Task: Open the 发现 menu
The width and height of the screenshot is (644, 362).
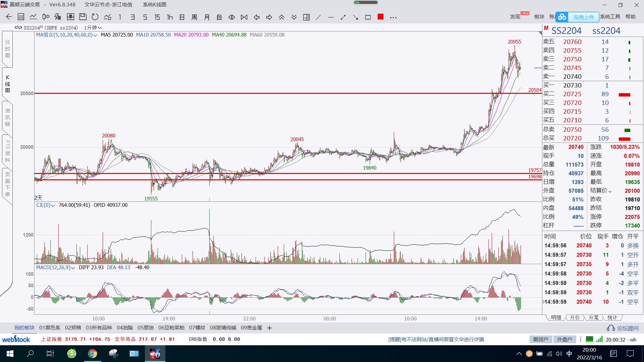Action: 515,17
